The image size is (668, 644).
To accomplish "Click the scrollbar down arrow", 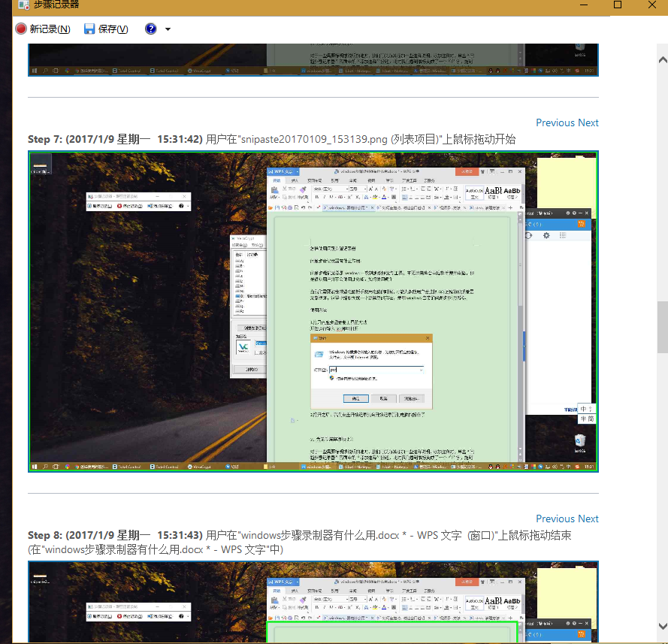I will pos(662,626).
